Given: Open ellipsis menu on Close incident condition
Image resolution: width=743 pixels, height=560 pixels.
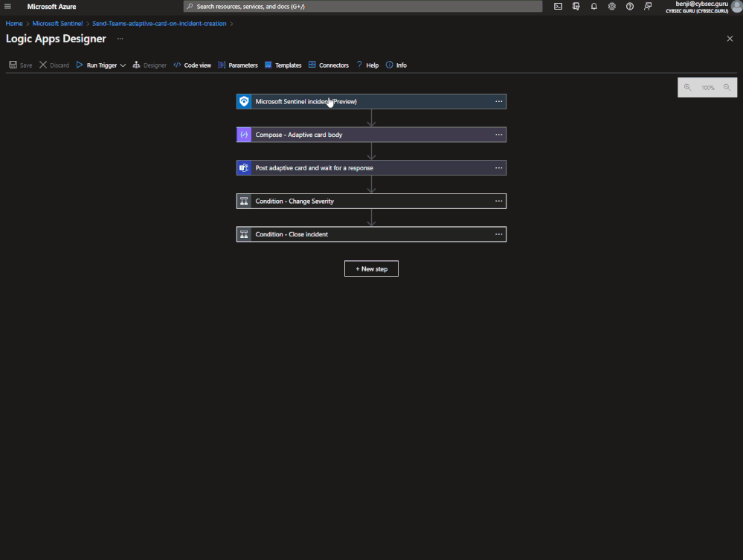Looking at the screenshot, I should (x=499, y=234).
